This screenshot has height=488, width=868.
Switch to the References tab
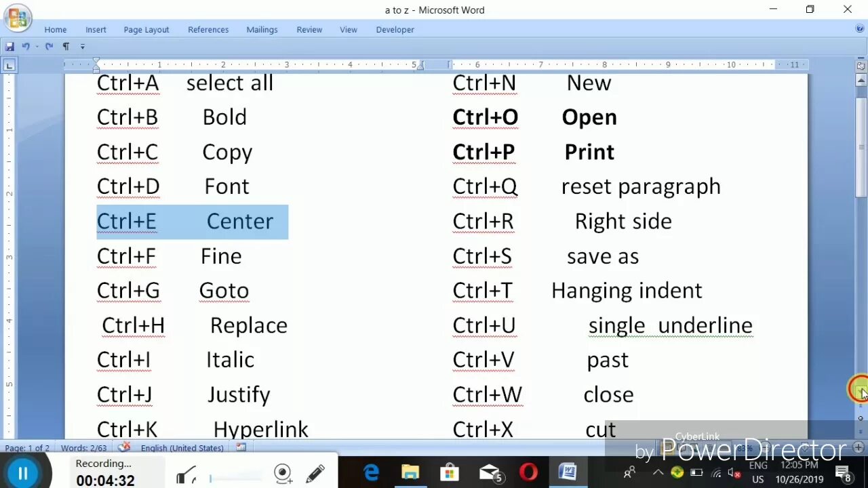[208, 30]
